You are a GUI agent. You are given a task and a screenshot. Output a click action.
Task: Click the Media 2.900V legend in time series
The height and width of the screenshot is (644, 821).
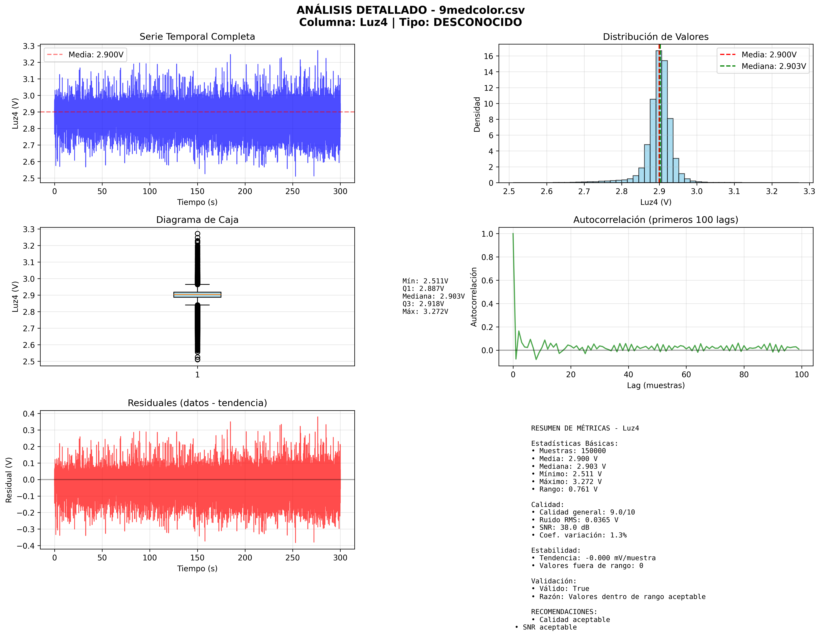coord(86,55)
